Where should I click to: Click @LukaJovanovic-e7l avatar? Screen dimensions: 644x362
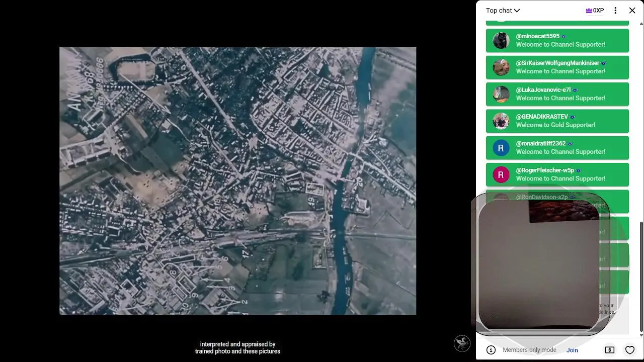(x=501, y=94)
